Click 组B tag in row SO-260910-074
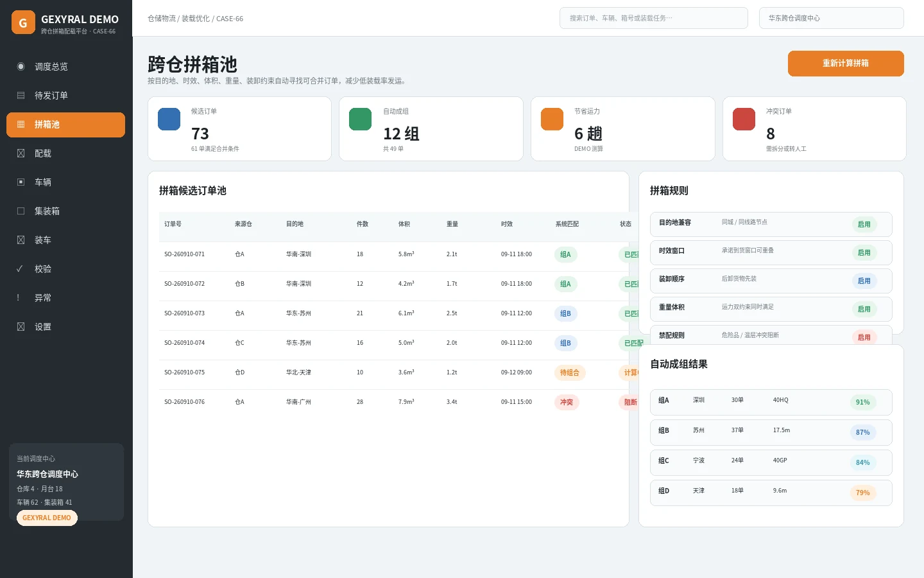 [x=565, y=344]
